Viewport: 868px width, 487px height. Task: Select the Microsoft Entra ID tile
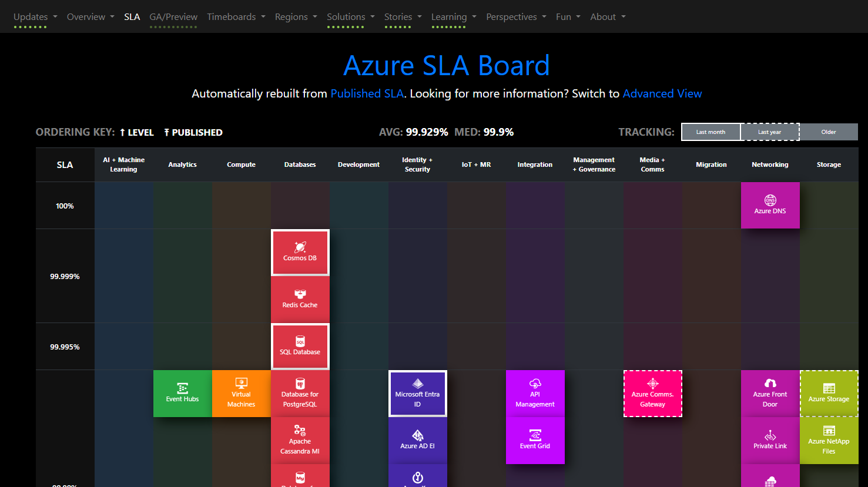tap(417, 394)
